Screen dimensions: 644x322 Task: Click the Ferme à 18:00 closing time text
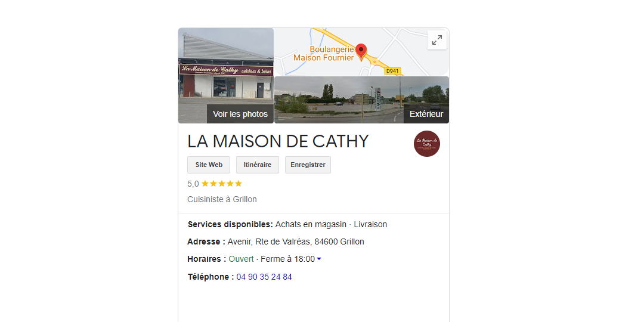click(287, 259)
